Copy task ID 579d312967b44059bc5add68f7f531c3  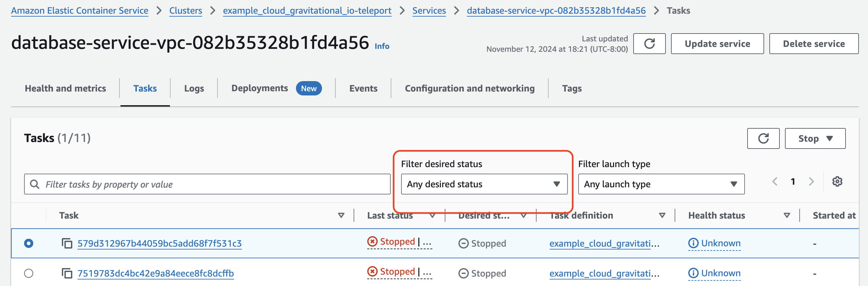pos(67,243)
